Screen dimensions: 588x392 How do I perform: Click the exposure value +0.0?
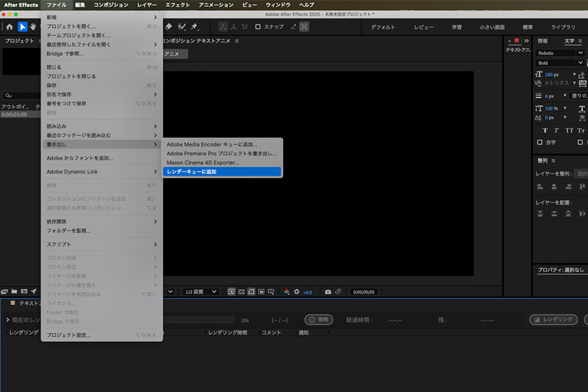[307, 292]
